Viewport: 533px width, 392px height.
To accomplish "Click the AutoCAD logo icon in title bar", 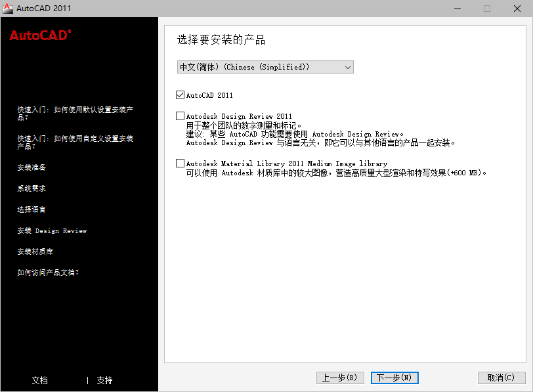I will pos(8,8).
